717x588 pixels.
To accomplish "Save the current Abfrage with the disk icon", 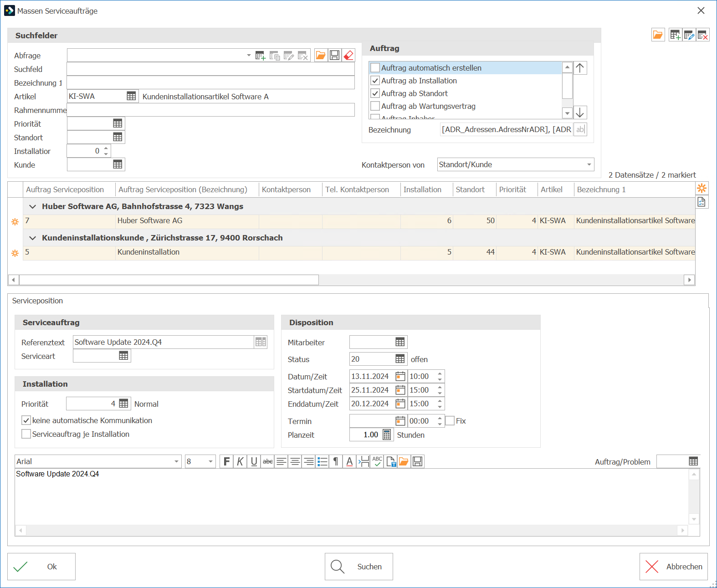I will (334, 56).
